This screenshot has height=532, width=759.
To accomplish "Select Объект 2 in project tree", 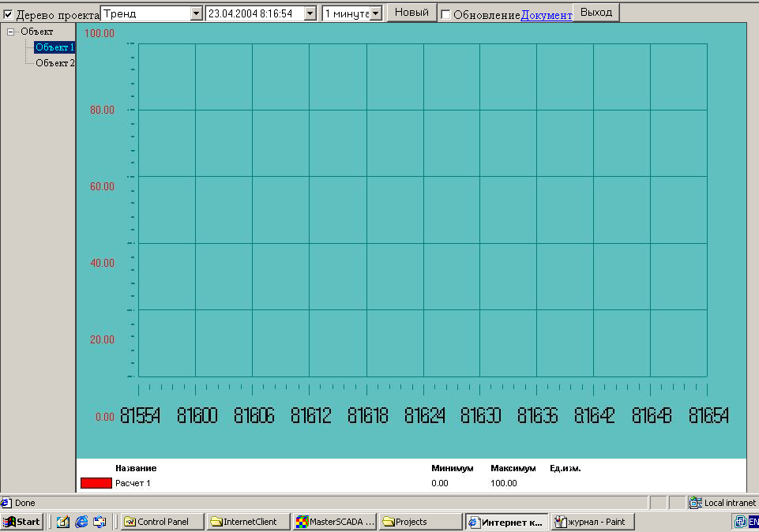I will coord(54,63).
